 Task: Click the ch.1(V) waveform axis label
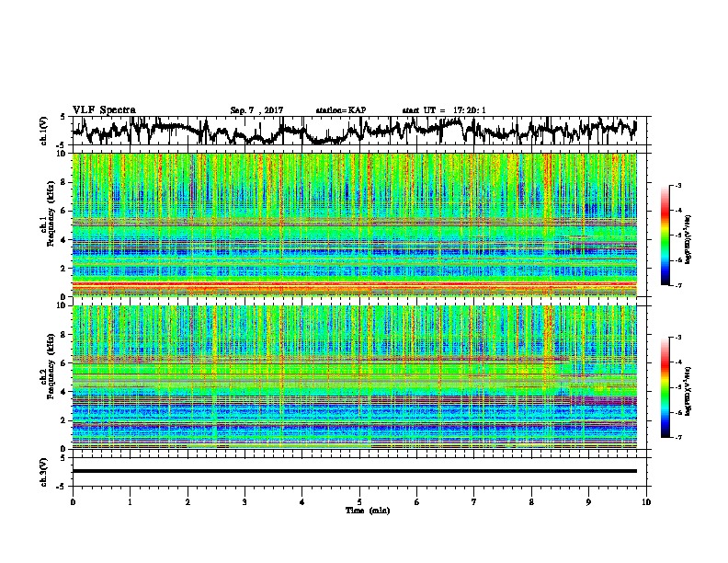44,131
